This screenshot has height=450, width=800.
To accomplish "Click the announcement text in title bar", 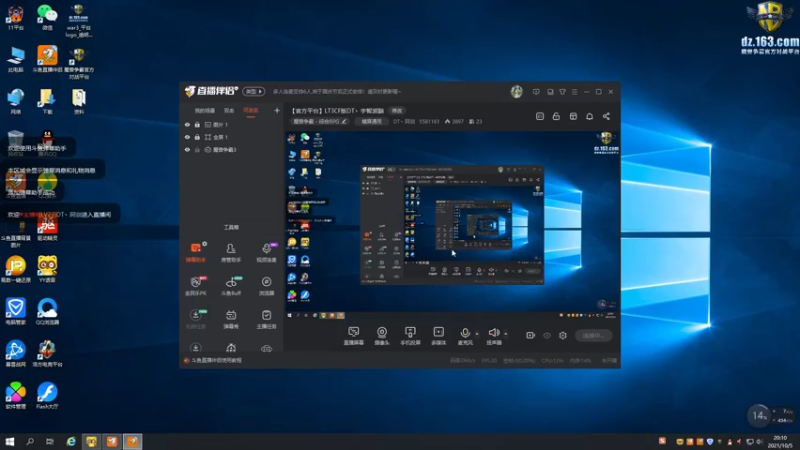I will pos(337,92).
